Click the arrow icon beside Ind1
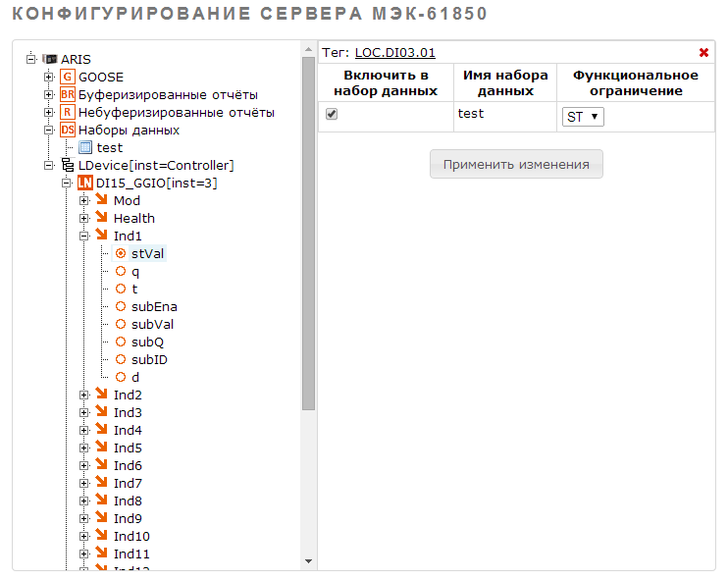Screen dimensions: 728x580 (102, 235)
